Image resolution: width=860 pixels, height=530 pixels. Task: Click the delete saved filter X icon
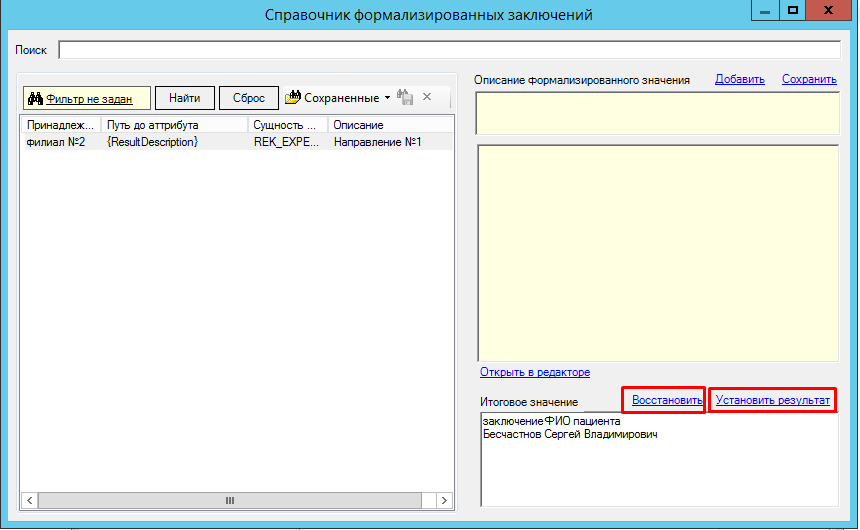[x=427, y=98]
